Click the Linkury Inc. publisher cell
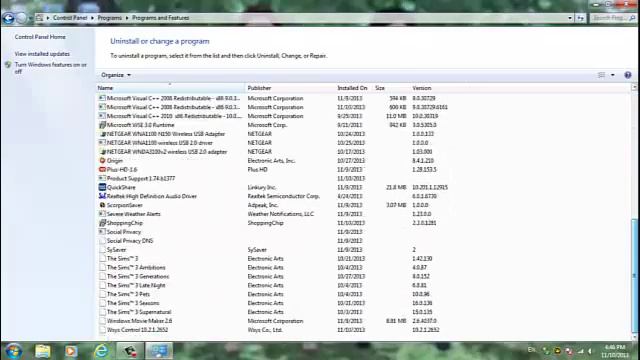 tap(262, 187)
